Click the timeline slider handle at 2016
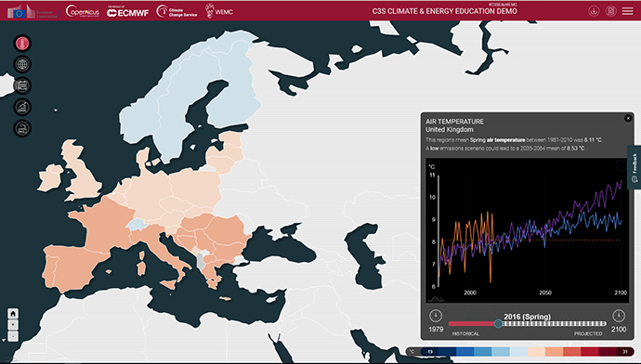641x364 pixels. pos(498,323)
